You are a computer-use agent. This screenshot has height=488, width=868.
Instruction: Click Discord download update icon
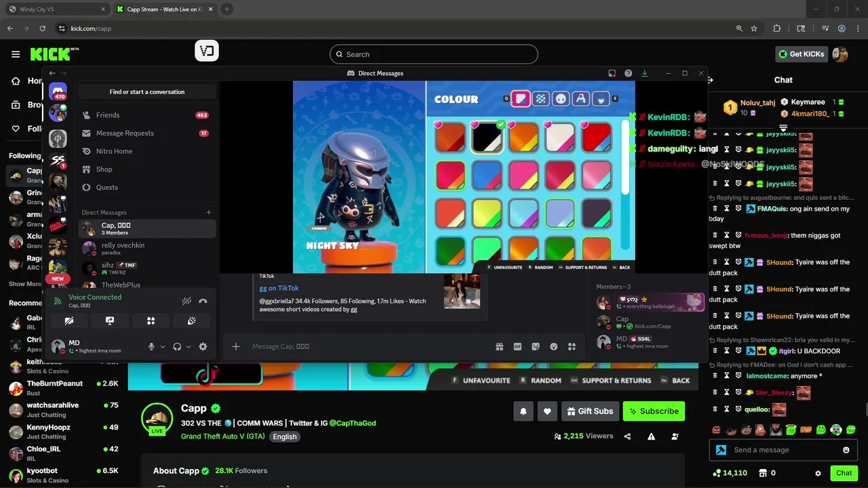click(644, 73)
